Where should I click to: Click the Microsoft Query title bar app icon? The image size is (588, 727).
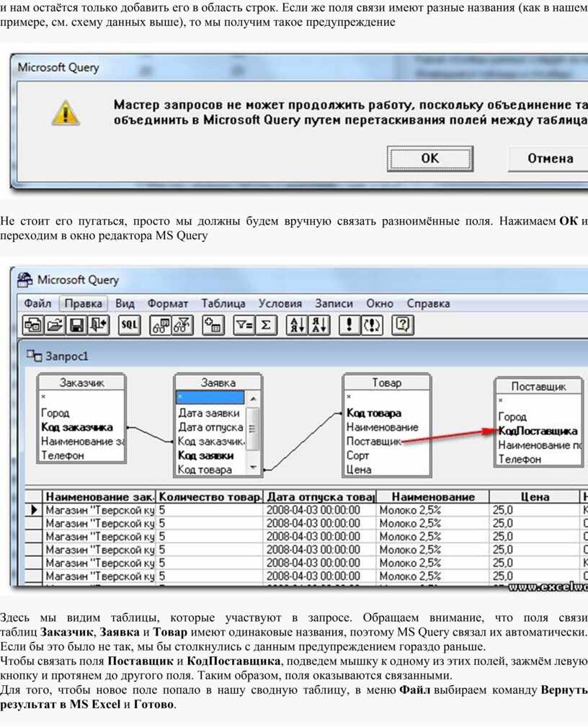click(x=24, y=280)
